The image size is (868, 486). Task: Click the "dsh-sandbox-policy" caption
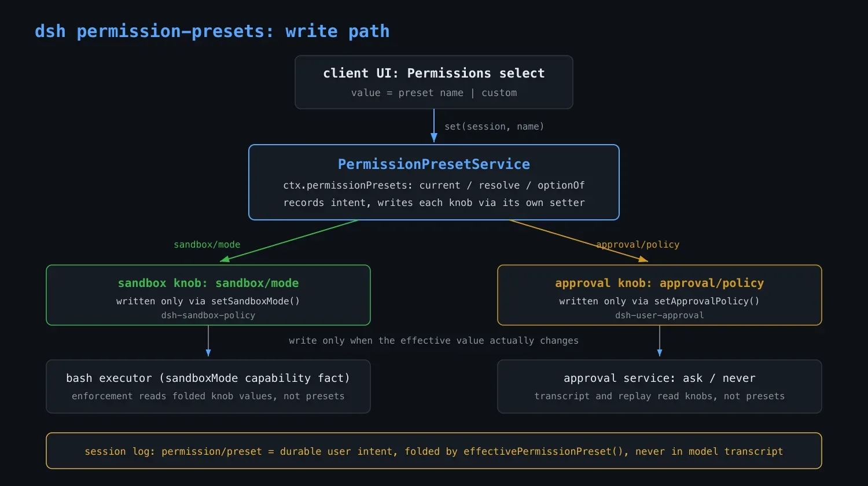tap(208, 315)
